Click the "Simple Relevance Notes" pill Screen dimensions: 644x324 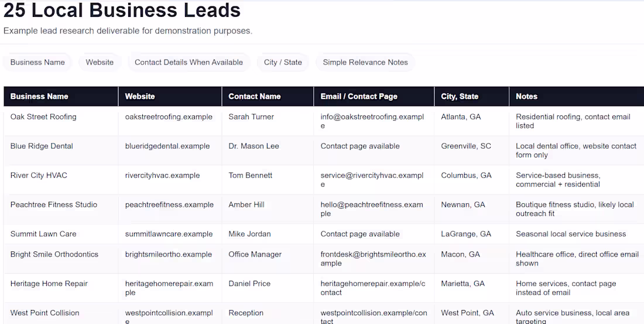click(365, 62)
